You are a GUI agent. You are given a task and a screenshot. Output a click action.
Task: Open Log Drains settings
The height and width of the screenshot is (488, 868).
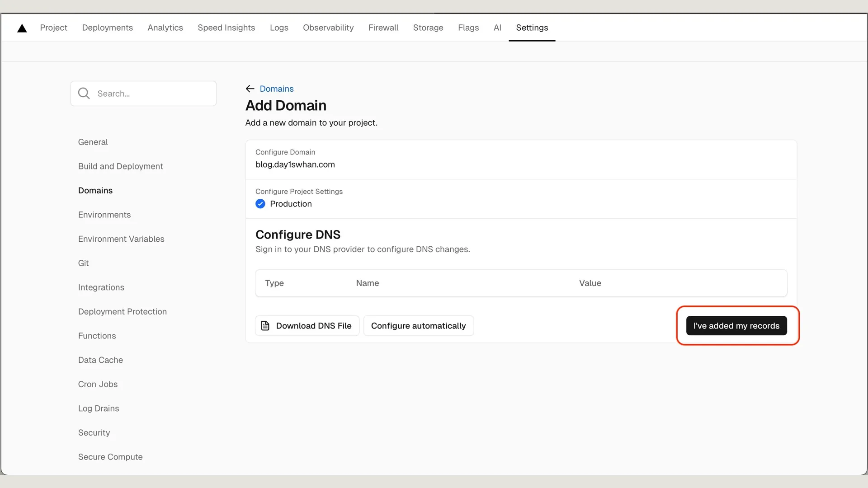[99, 408]
